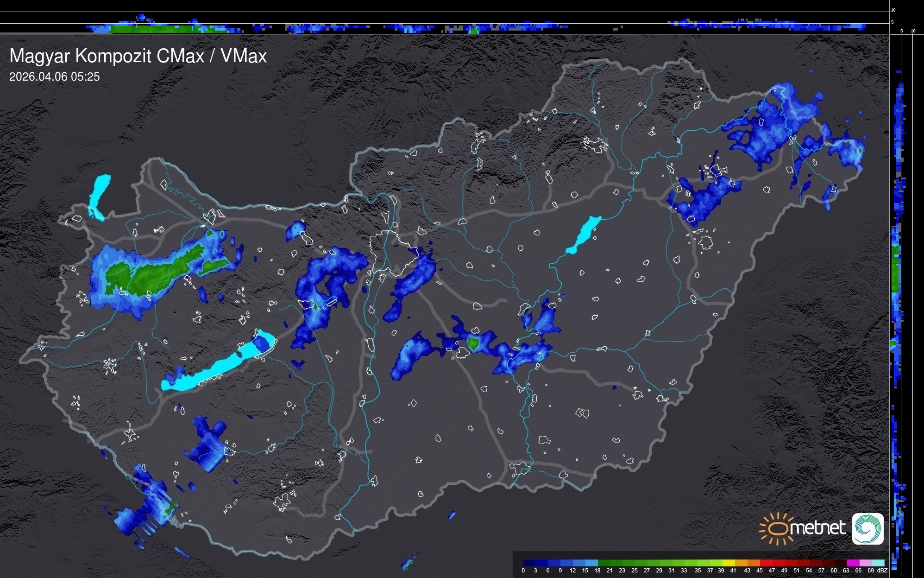Click the 10 height label top right
Screen dimensions: 924x578
[893, 10]
